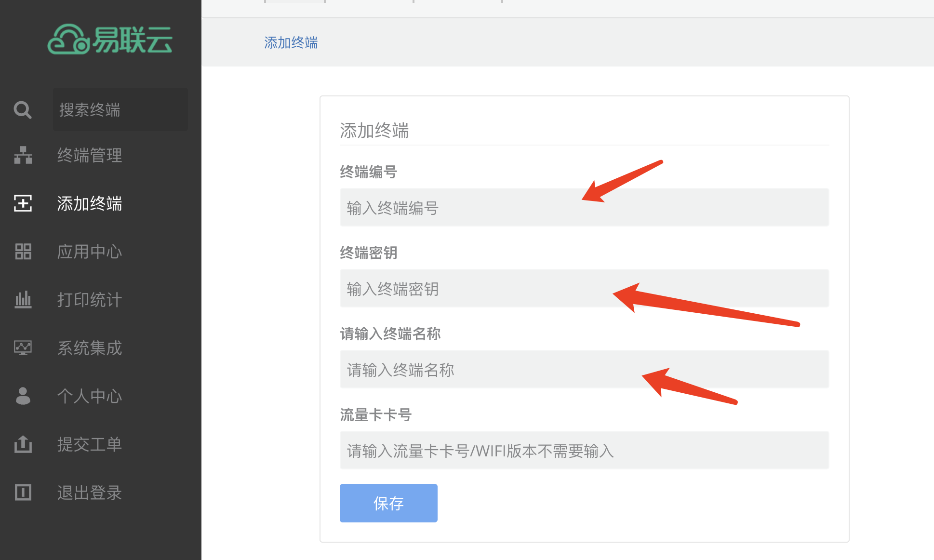Open 应用中心 from the sidebar
Image resolution: width=934 pixels, height=560 pixels.
[90, 252]
